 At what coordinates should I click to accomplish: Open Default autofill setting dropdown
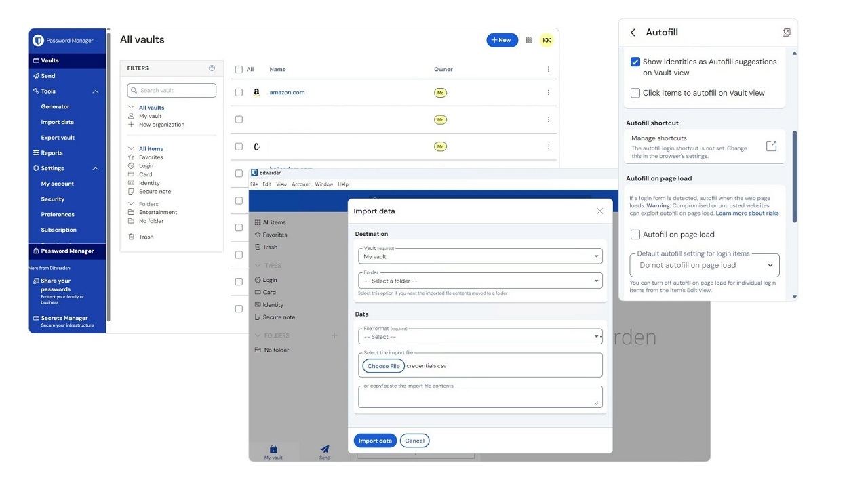tap(705, 266)
